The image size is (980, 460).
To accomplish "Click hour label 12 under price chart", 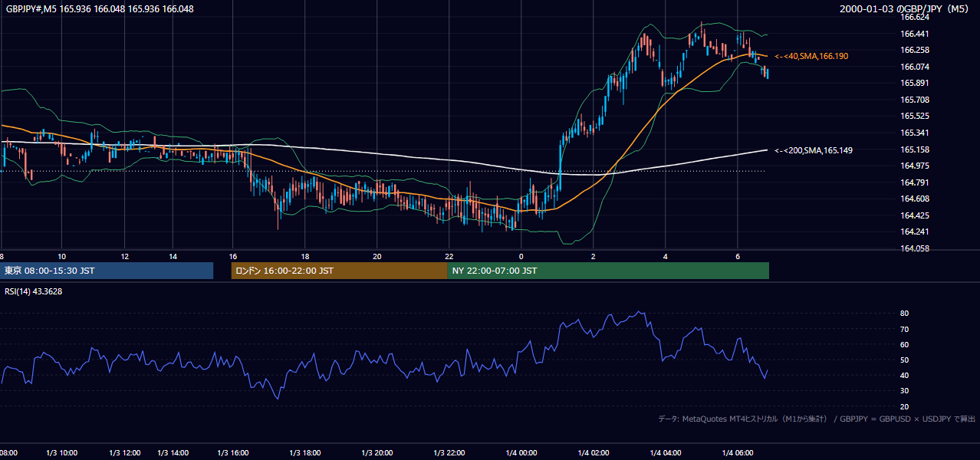I will coord(124,256).
